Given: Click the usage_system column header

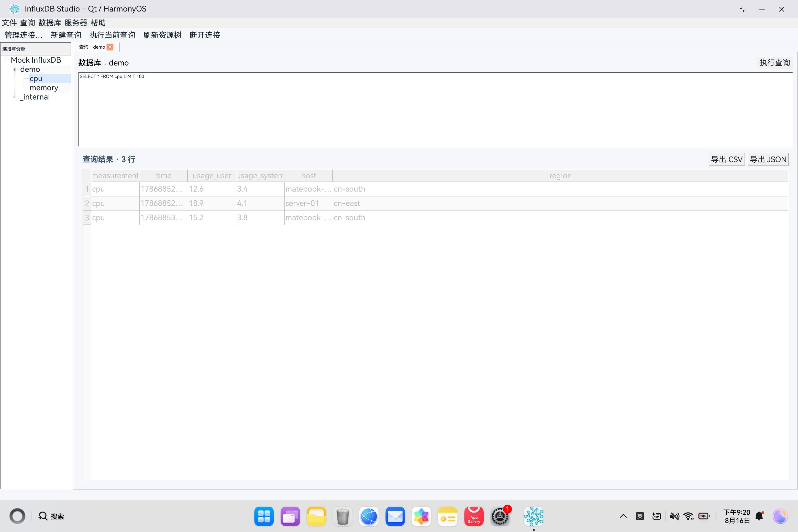Looking at the screenshot, I should pos(260,176).
